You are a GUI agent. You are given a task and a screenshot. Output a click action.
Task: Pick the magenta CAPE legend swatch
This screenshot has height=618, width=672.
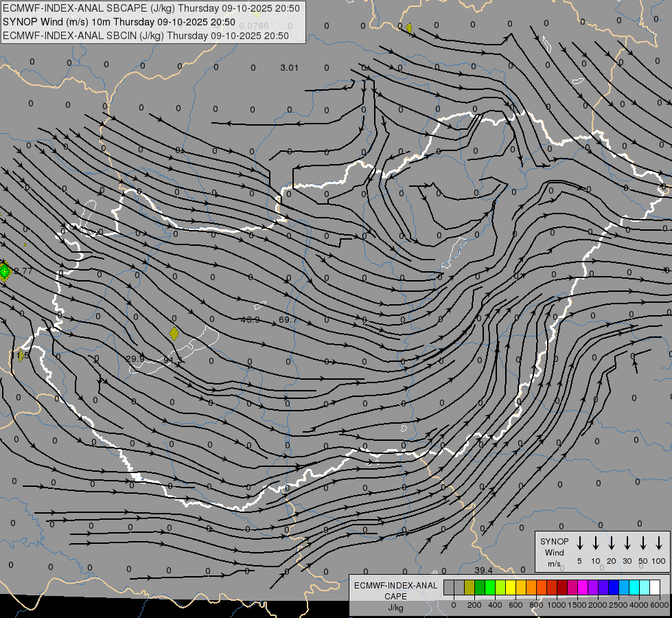point(583,587)
